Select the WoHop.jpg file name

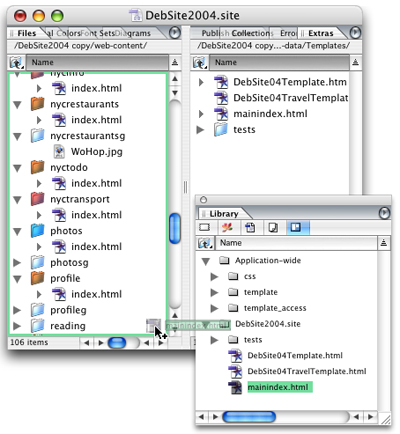click(x=97, y=152)
